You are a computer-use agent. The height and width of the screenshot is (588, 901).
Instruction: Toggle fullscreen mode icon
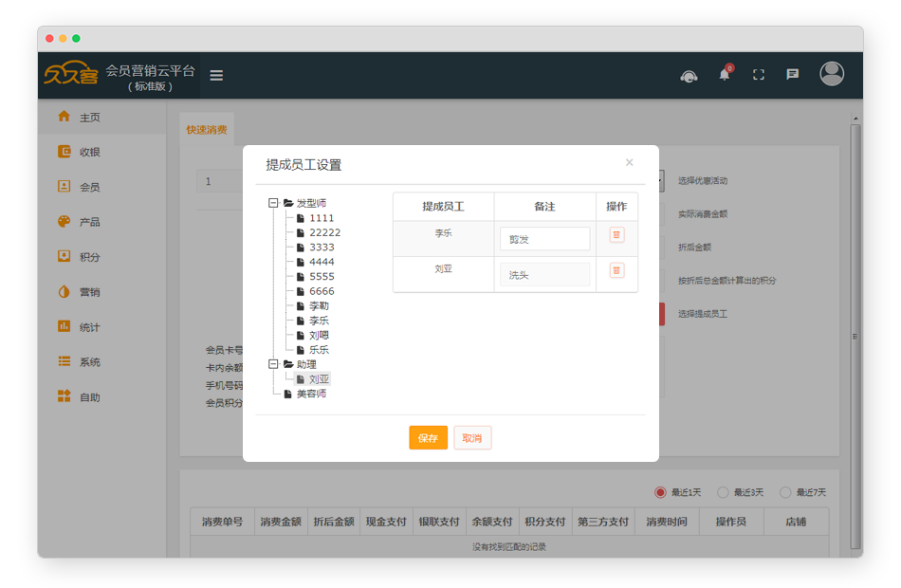[x=758, y=75]
